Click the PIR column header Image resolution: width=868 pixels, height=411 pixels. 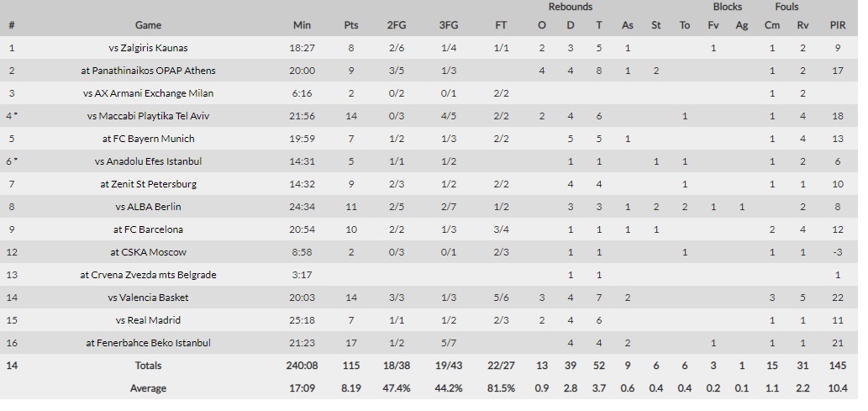[838, 25]
